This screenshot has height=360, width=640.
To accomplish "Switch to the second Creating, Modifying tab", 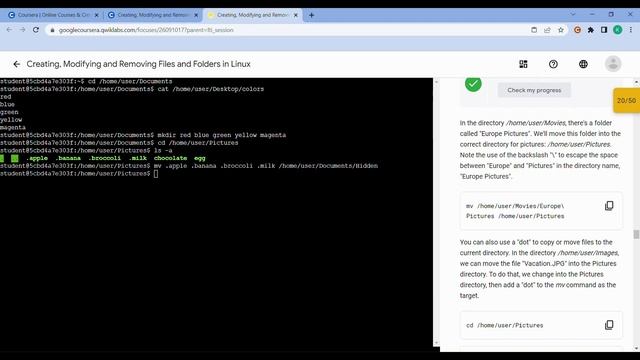I will point(151,15).
